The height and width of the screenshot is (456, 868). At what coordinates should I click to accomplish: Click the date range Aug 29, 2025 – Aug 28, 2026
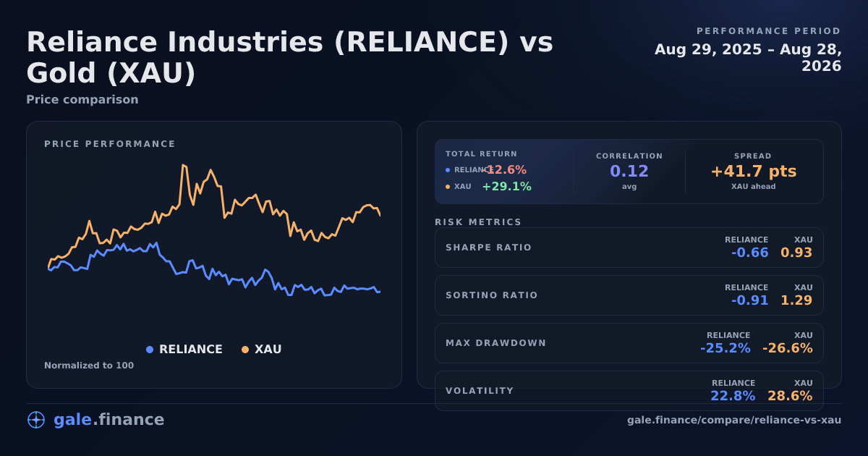748,58
